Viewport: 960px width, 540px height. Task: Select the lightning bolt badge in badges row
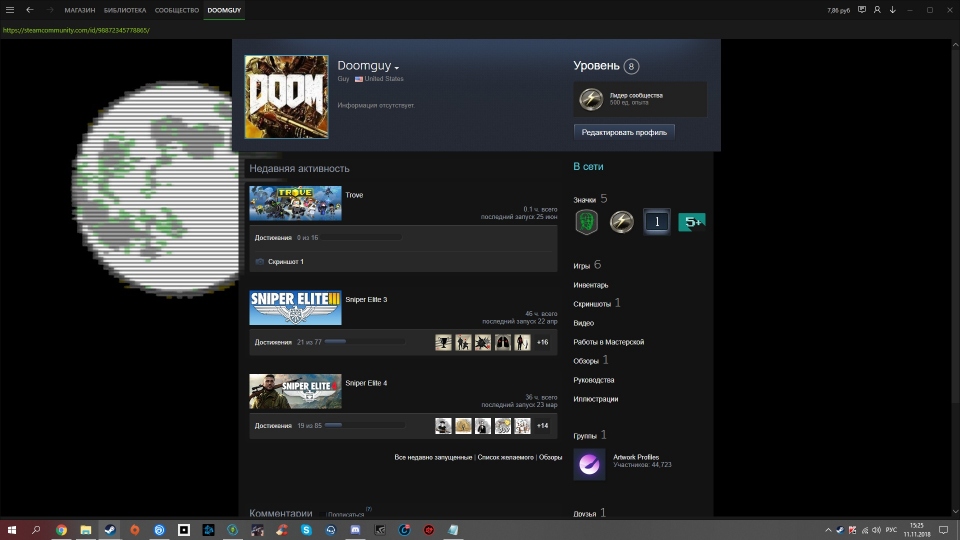621,222
